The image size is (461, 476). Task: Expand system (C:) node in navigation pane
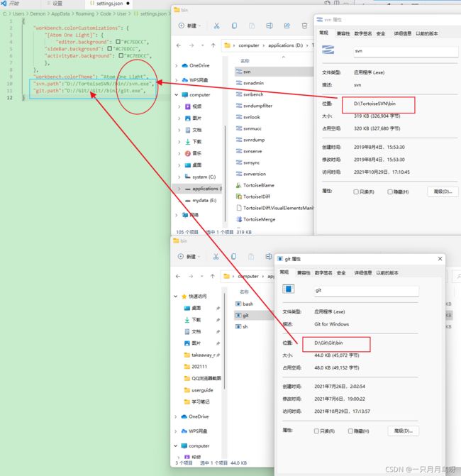(179, 177)
